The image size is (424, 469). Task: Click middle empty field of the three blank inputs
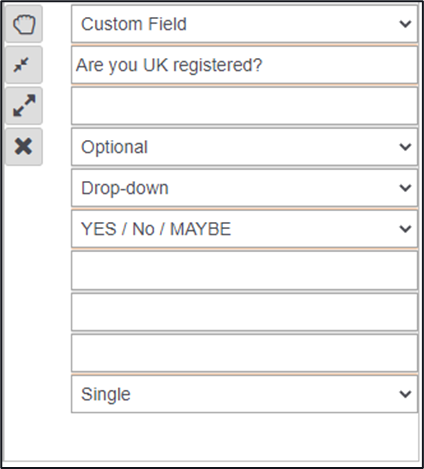[244, 312]
